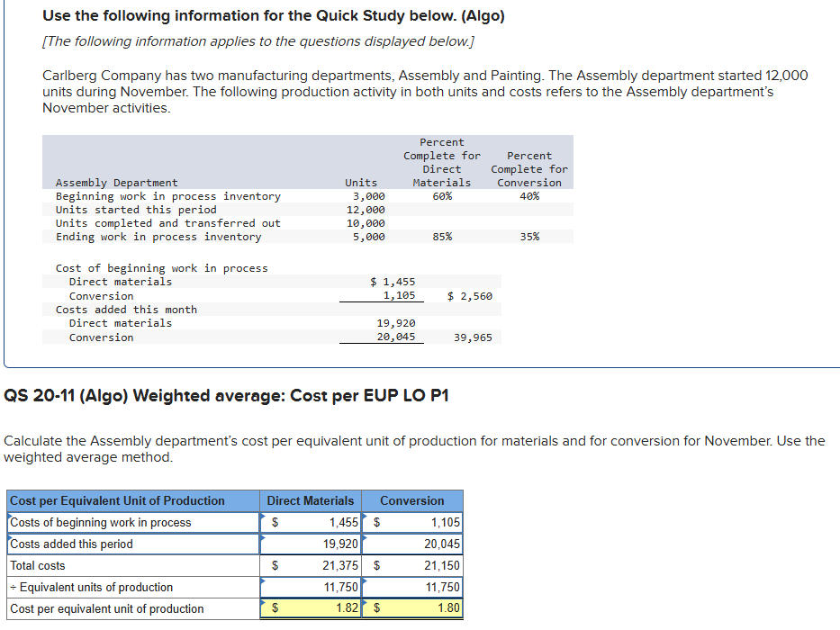The height and width of the screenshot is (630, 840).
Task: Select the Conversion equivalent units cell
Action: coord(412,588)
